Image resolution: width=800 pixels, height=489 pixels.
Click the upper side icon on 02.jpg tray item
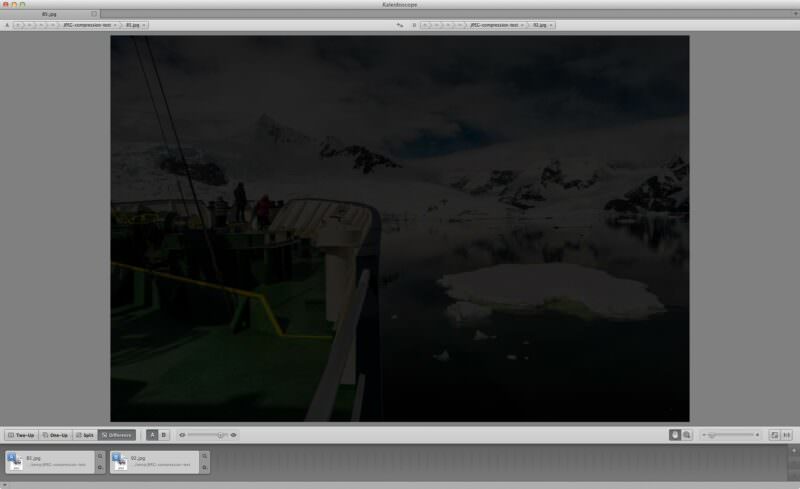tap(205, 456)
